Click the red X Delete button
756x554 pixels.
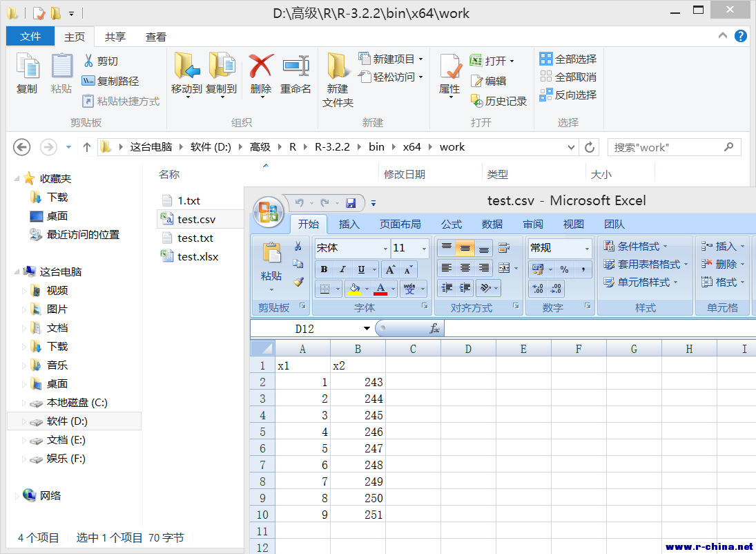coord(261,74)
